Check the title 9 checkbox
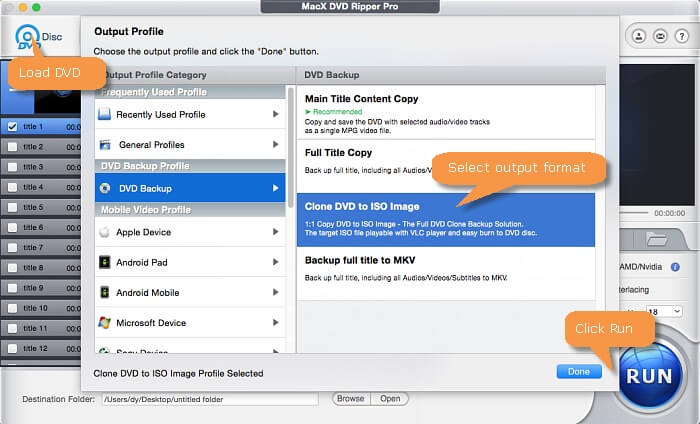700x424 pixels. 12,288
